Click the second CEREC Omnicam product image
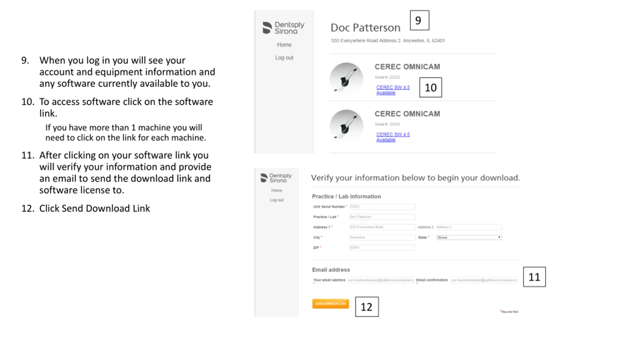644x362 pixels. click(x=346, y=125)
